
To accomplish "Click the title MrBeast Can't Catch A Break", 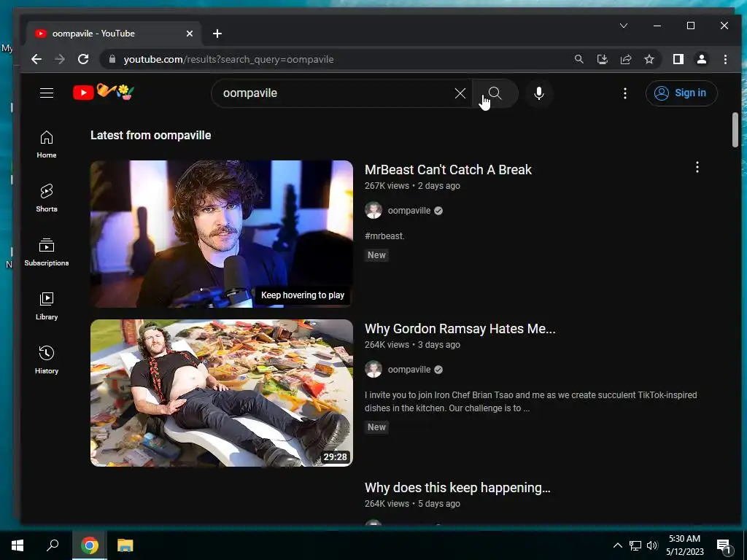I will pyautogui.click(x=448, y=170).
